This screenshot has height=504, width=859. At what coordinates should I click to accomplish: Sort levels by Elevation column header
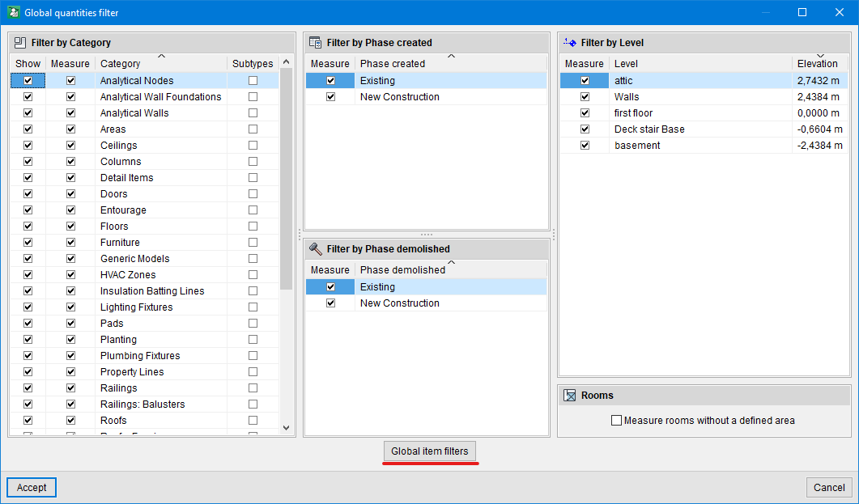click(x=817, y=64)
